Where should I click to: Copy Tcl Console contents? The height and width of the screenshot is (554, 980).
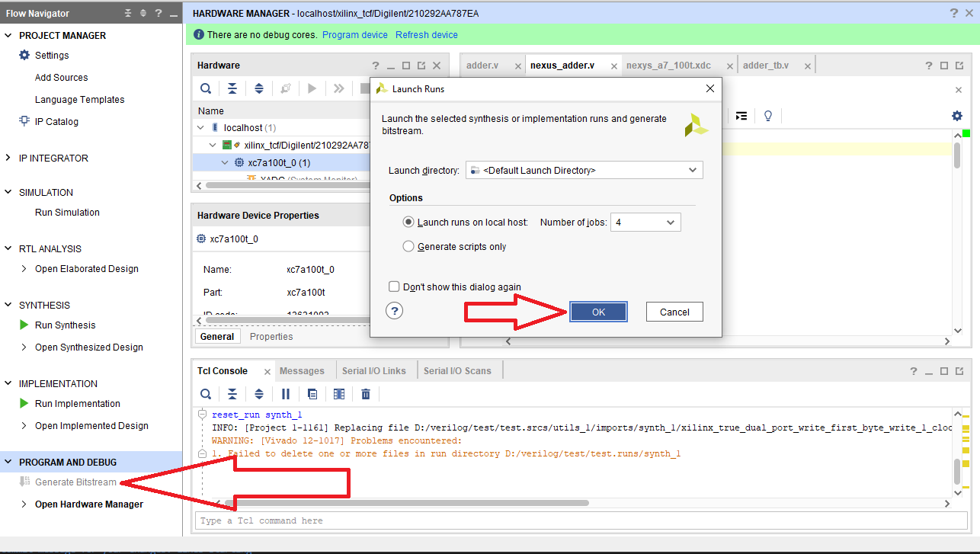pyautogui.click(x=312, y=394)
